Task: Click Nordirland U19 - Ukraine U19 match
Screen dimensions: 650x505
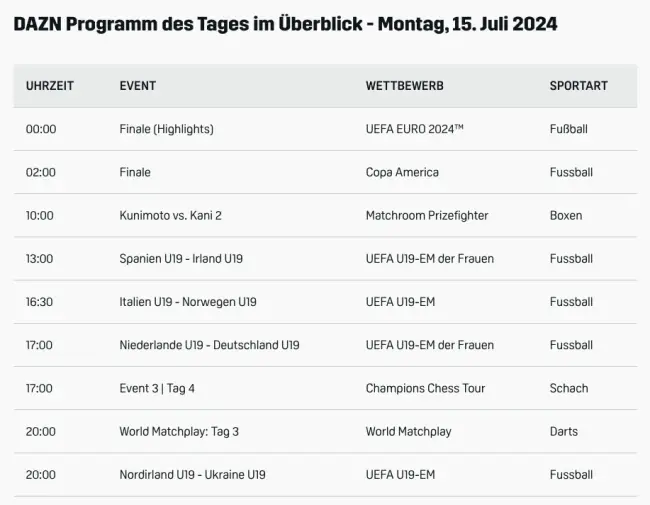Action: (x=192, y=475)
